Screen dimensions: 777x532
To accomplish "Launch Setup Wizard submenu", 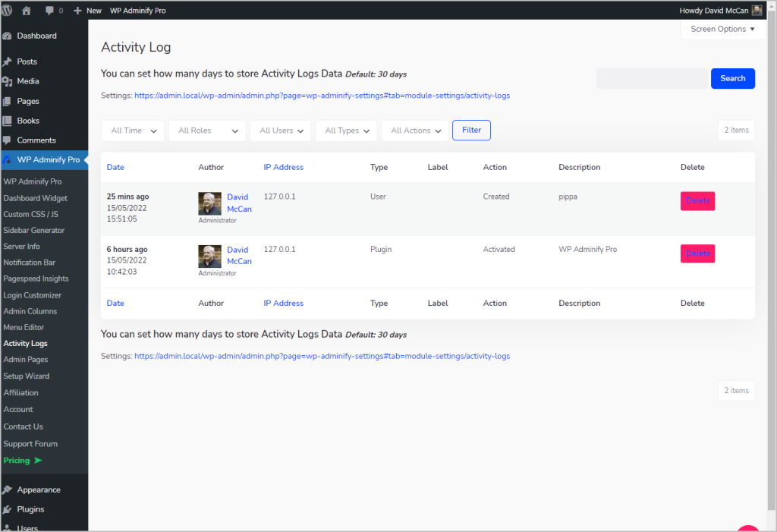I will (x=27, y=376).
